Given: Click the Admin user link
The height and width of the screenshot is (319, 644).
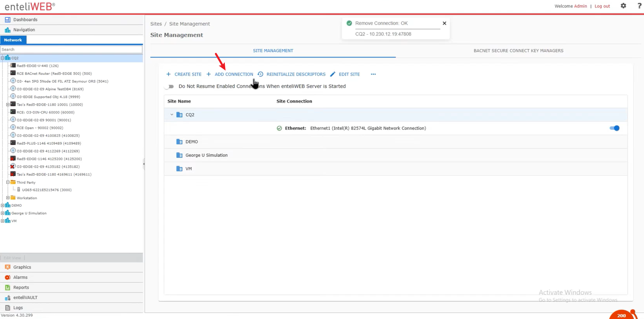Looking at the screenshot, I should (x=580, y=6).
